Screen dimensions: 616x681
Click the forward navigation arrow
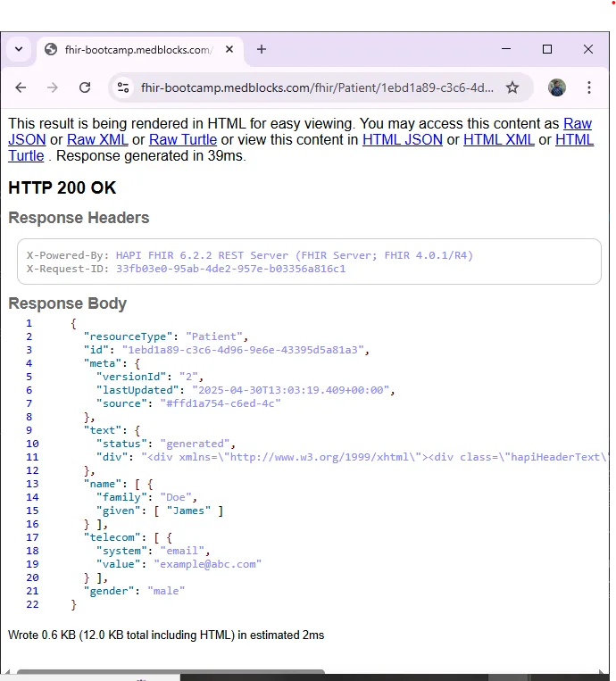click(x=53, y=87)
